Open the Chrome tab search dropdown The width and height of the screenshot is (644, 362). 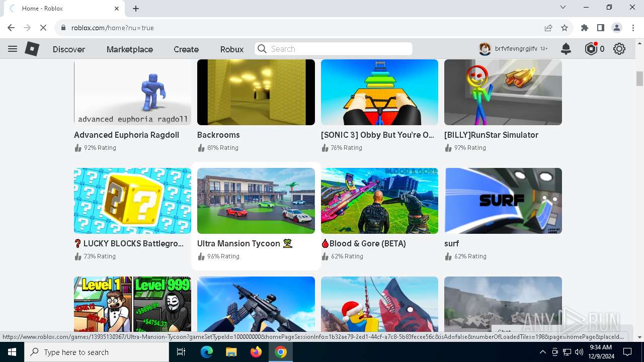[563, 8]
